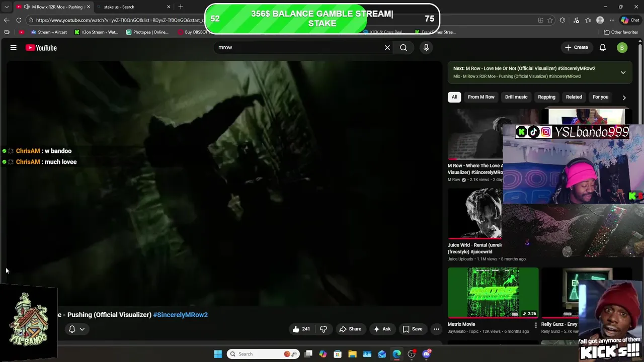644x362 pixels.
Task: Click the Ask button
Action: [x=382, y=329]
